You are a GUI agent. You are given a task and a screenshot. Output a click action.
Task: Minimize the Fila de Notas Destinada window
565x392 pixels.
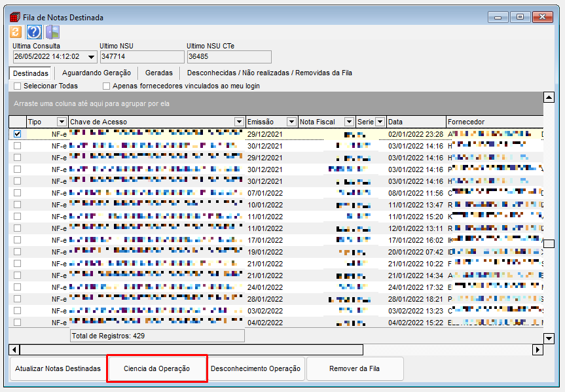498,17
